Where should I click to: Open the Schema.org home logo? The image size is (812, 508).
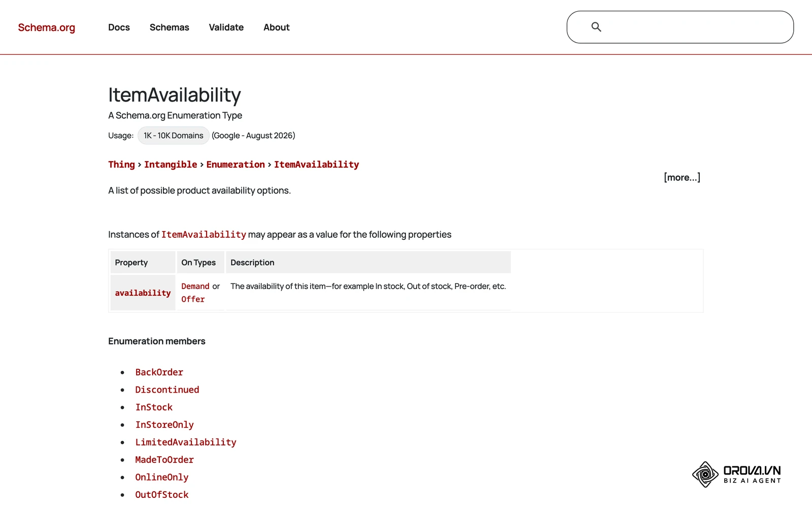coord(47,27)
